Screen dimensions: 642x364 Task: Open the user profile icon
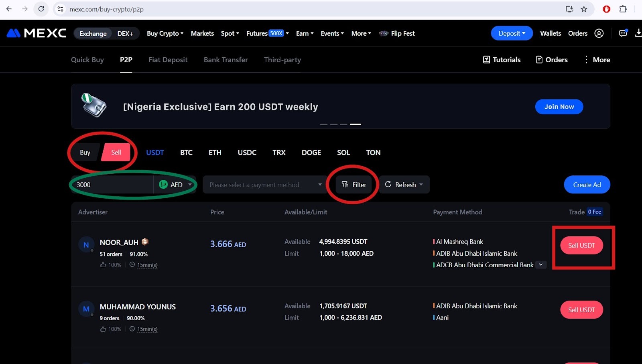[x=599, y=33]
